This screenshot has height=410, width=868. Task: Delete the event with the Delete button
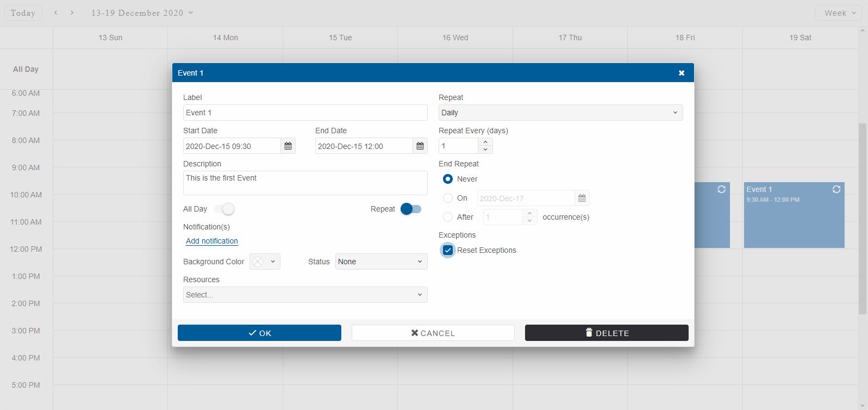[x=607, y=333]
